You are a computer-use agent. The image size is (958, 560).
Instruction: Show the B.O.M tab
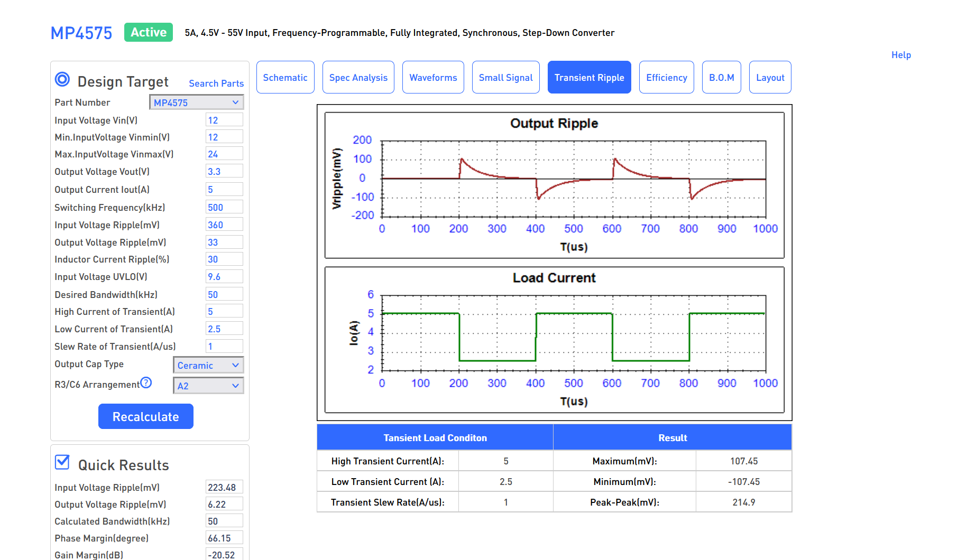click(721, 78)
